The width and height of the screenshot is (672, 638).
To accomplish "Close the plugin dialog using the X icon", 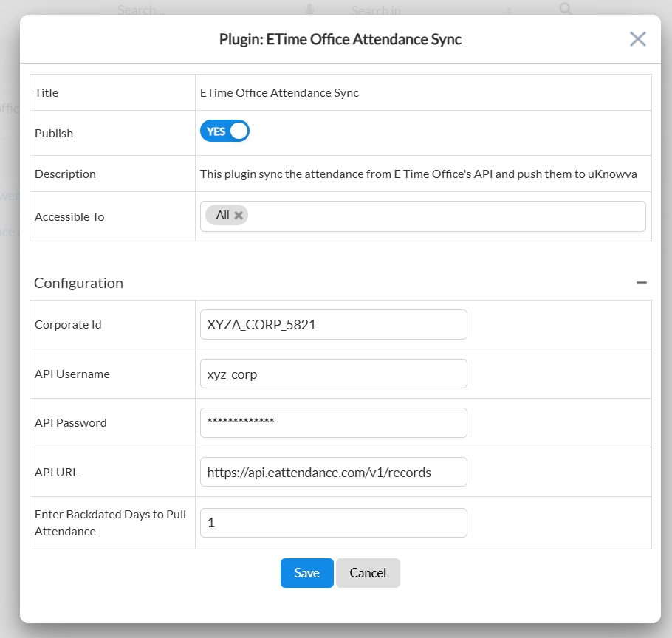I will [637, 39].
